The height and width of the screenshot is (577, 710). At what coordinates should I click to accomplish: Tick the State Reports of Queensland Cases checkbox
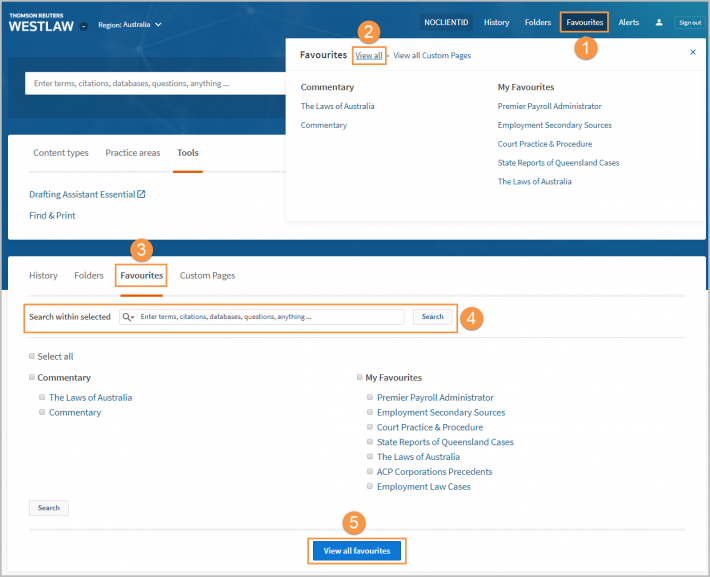click(x=370, y=441)
